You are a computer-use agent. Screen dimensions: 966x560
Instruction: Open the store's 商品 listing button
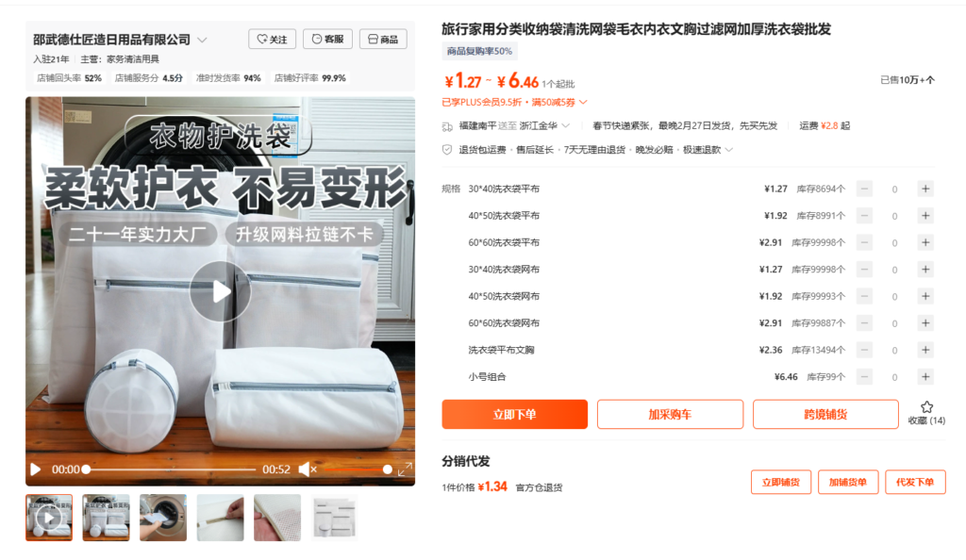[x=383, y=39]
